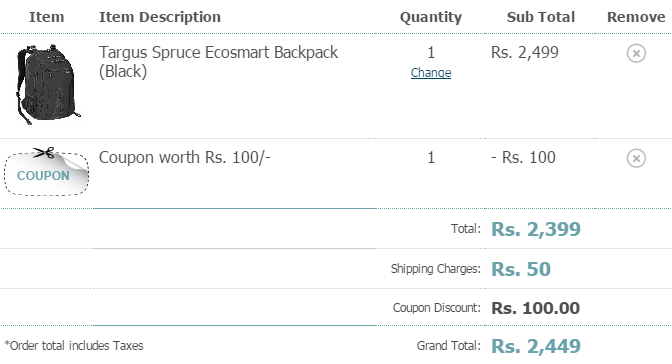The width and height of the screenshot is (672, 364).
Task: Click the coupon subtotal - Rs. 100
Action: click(523, 157)
